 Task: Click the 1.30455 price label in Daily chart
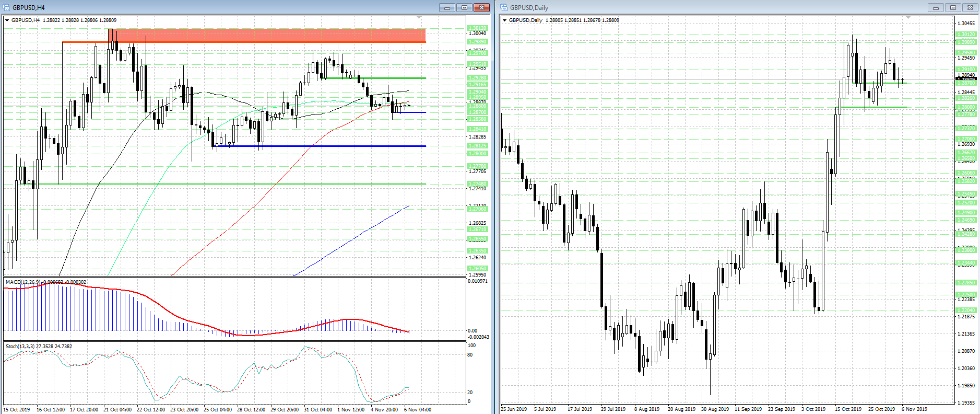coord(966,24)
